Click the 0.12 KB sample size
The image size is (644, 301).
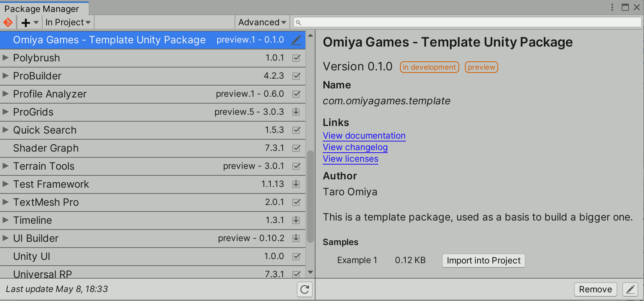[410, 260]
